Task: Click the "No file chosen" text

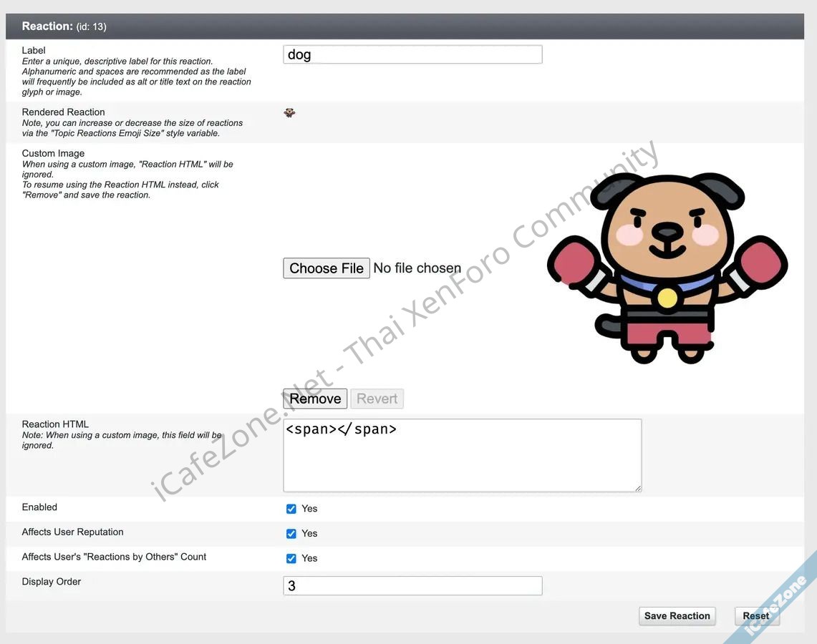Action: [x=417, y=268]
